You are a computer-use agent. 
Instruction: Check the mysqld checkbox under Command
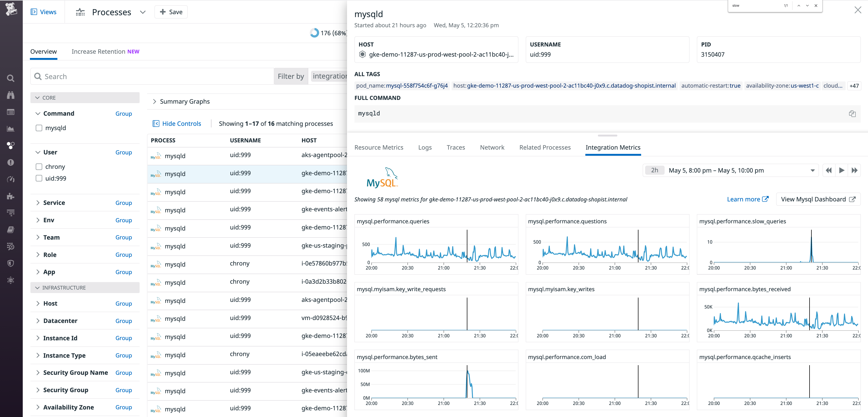[39, 128]
